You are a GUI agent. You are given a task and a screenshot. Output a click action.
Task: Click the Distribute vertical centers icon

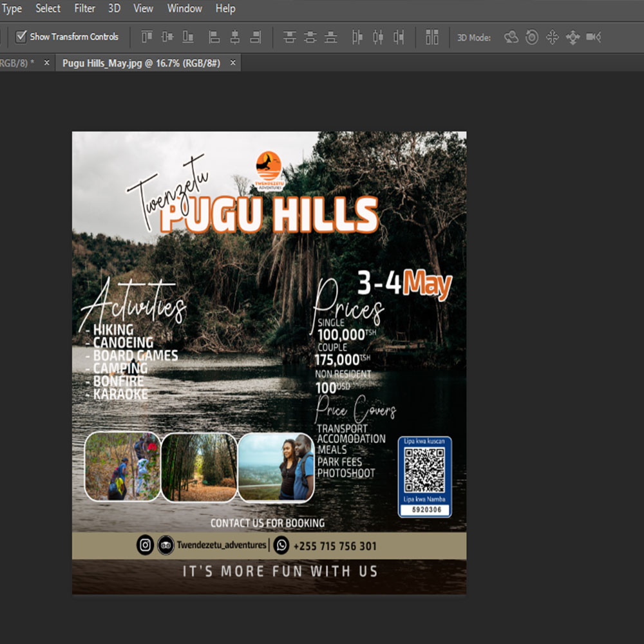(310, 37)
